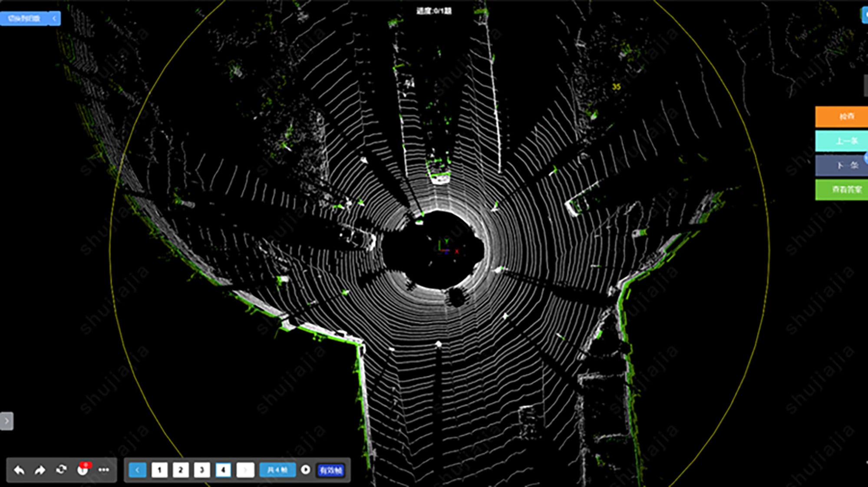This screenshot has height=487, width=868.
Task: Click the undo arrow icon
Action: pyautogui.click(x=19, y=470)
